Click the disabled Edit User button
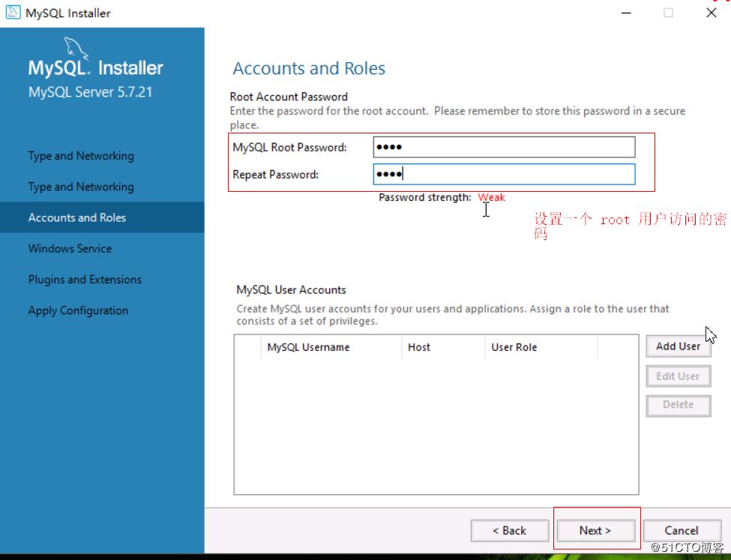 pos(677,376)
